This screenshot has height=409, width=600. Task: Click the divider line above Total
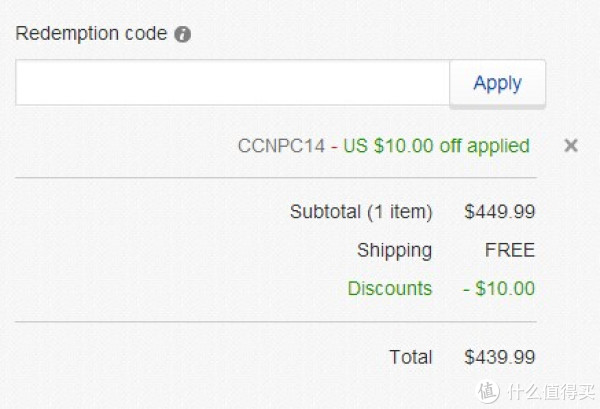276,322
